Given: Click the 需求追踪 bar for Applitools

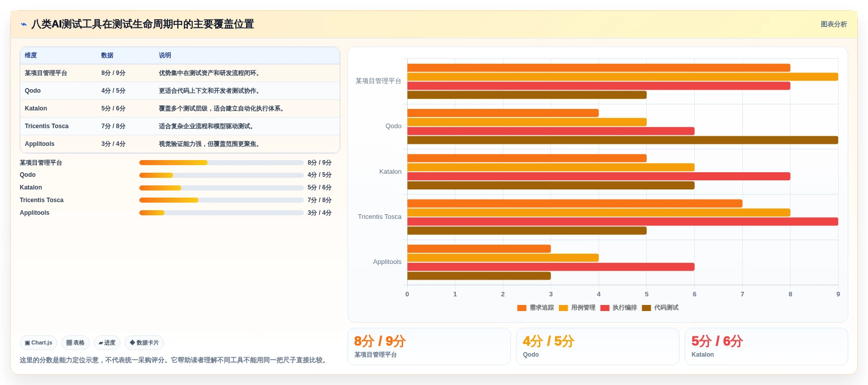Looking at the screenshot, I should tap(479, 249).
